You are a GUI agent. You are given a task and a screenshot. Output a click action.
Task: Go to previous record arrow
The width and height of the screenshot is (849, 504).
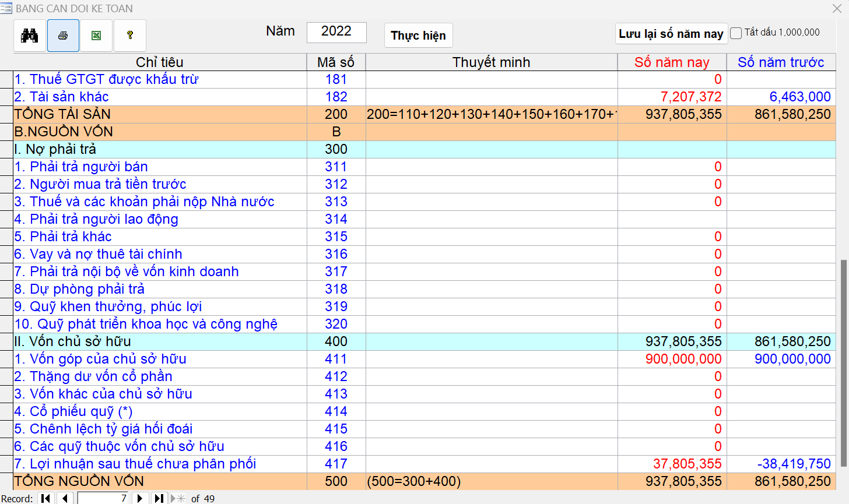[65, 498]
